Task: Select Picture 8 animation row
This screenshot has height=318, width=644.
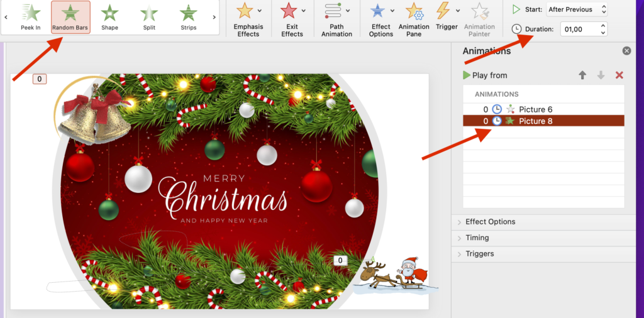Action: click(x=544, y=121)
